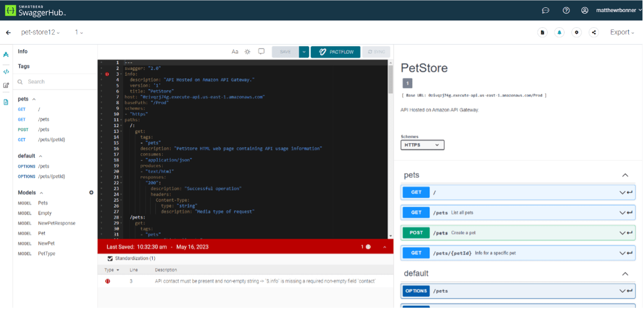Collapse the red validation errors panel
The height and width of the screenshot is (310, 644).
(x=384, y=247)
